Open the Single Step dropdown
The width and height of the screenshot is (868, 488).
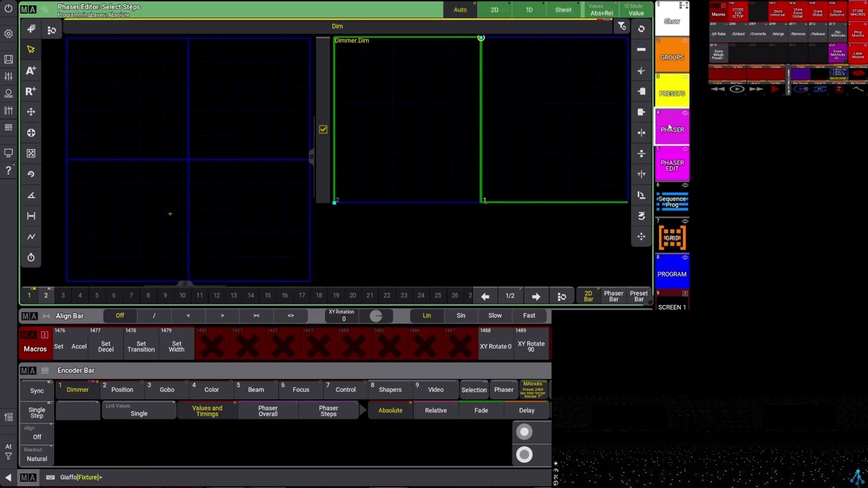tap(37, 412)
